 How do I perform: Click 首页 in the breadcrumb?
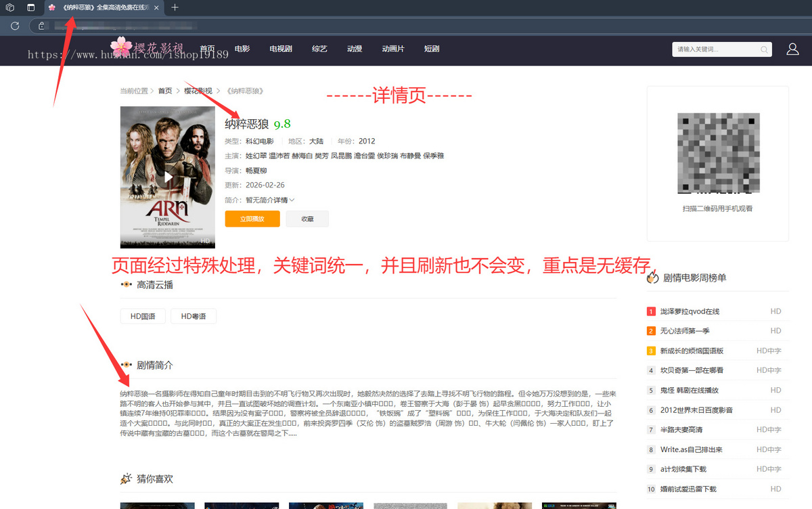[165, 91]
